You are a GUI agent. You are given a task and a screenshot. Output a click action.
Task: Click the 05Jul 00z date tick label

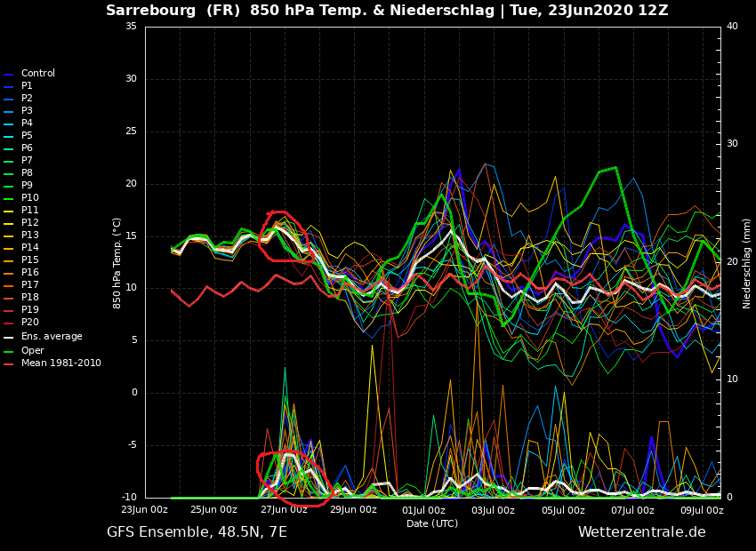pos(563,510)
